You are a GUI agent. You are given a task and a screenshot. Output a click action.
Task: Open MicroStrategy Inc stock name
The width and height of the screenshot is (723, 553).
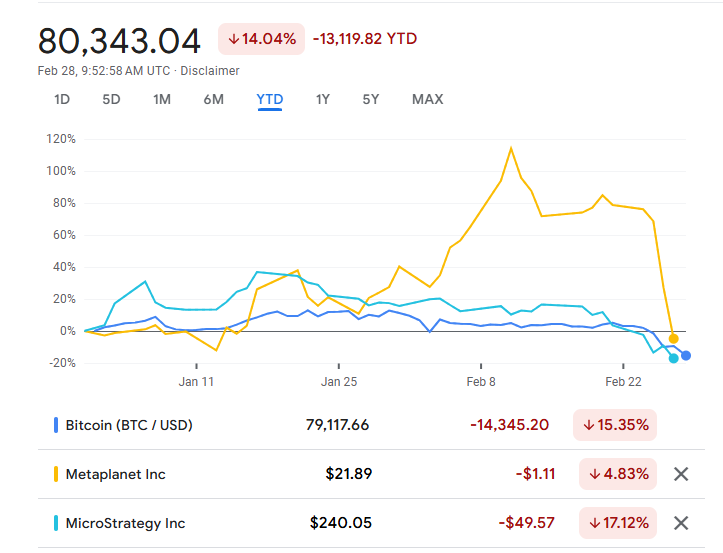pos(125,523)
